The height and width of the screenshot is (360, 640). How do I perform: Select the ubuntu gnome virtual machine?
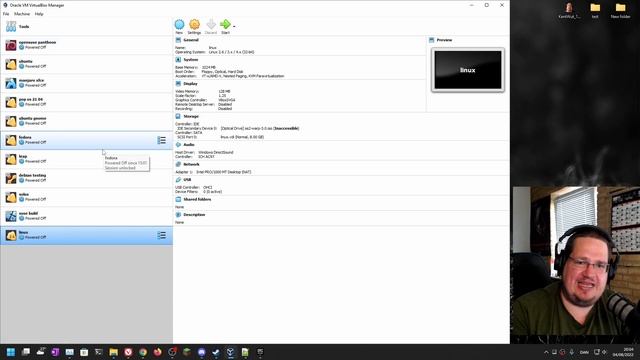[87, 121]
